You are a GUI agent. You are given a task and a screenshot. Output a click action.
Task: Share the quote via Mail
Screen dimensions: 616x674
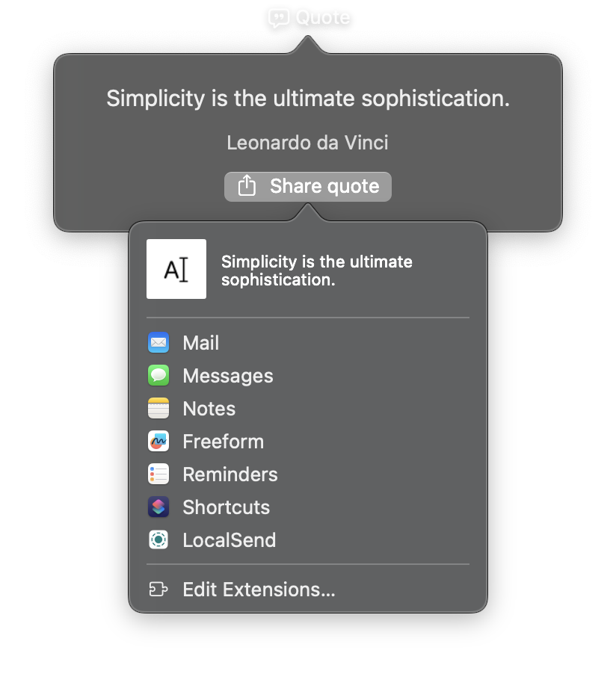(x=308, y=342)
